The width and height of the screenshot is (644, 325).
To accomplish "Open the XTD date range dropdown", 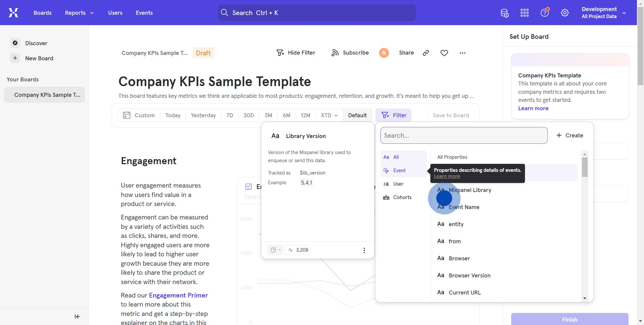I will 329,115.
